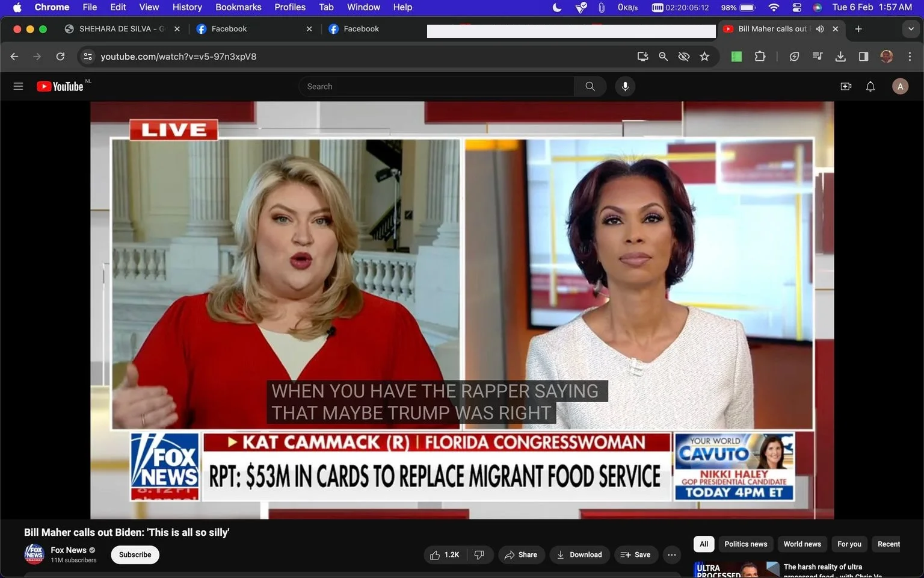The height and width of the screenshot is (578, 924).
Task: Open the Bookmarks menu in menu bar
Action: 238,7
